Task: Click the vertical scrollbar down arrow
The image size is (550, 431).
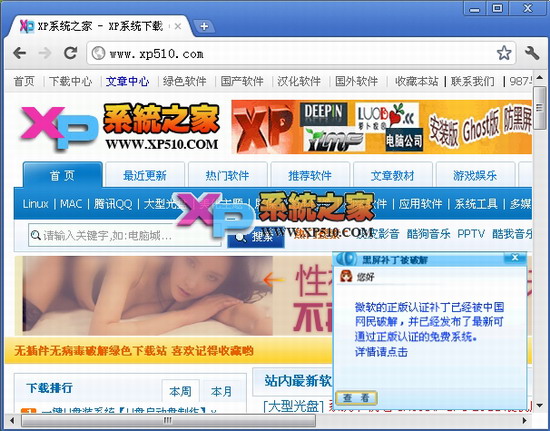Action: tap(539, 406)
